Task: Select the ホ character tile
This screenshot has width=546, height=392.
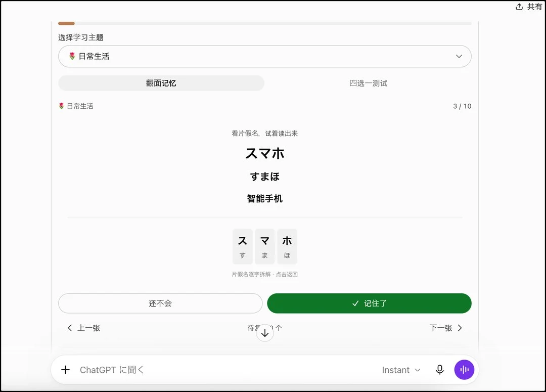Action: (287, 246)
